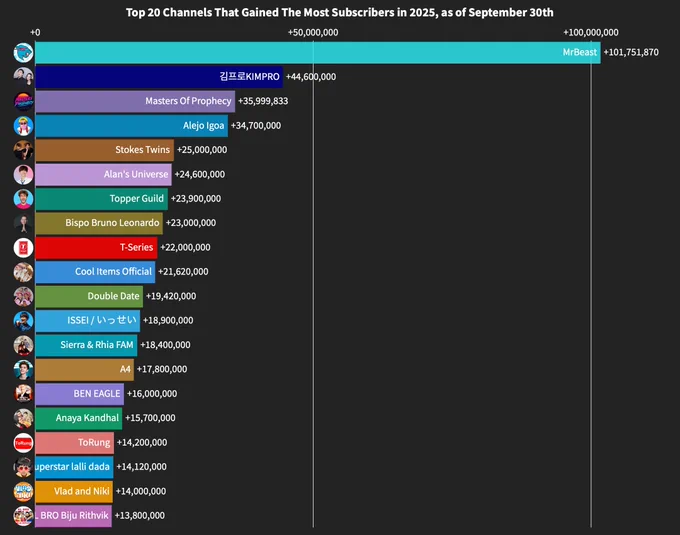
Task: Click the chart title text
Action: point(340,12)
